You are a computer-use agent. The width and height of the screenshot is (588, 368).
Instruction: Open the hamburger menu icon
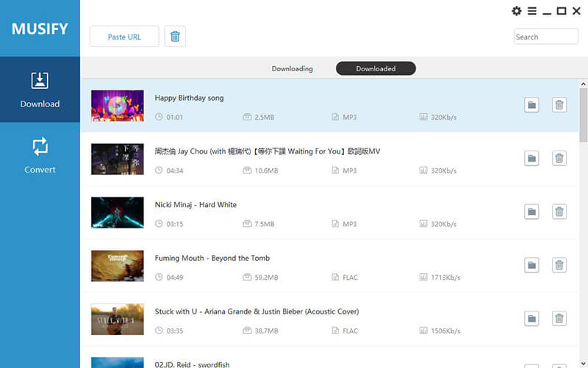(531, 11)
